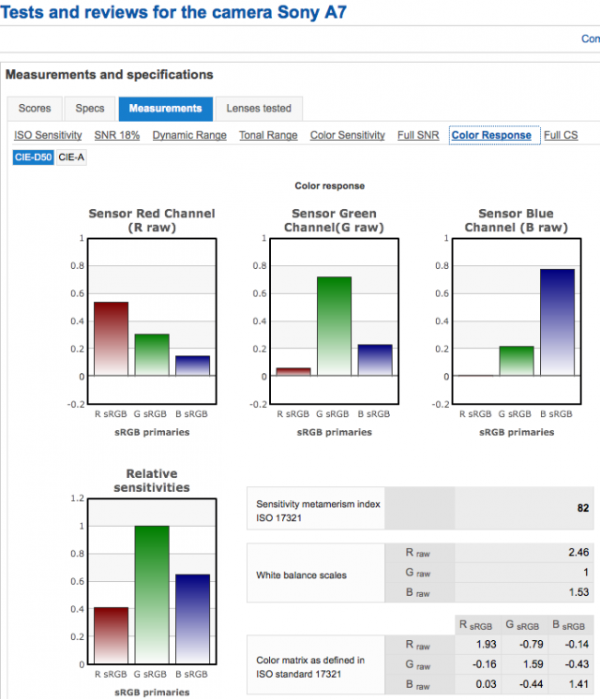Click the red bar in Relative sensitivities chart
Screen dimensions: 600x700
pos(112,635)
